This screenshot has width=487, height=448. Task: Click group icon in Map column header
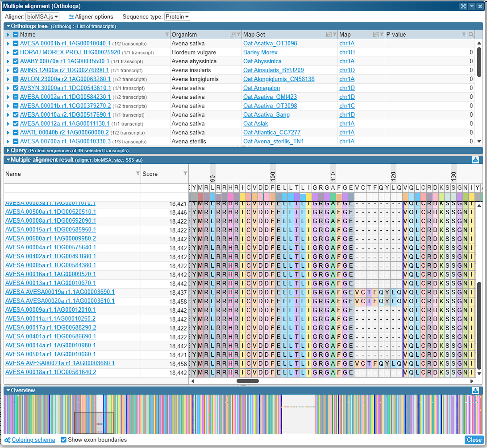point(376,35)
